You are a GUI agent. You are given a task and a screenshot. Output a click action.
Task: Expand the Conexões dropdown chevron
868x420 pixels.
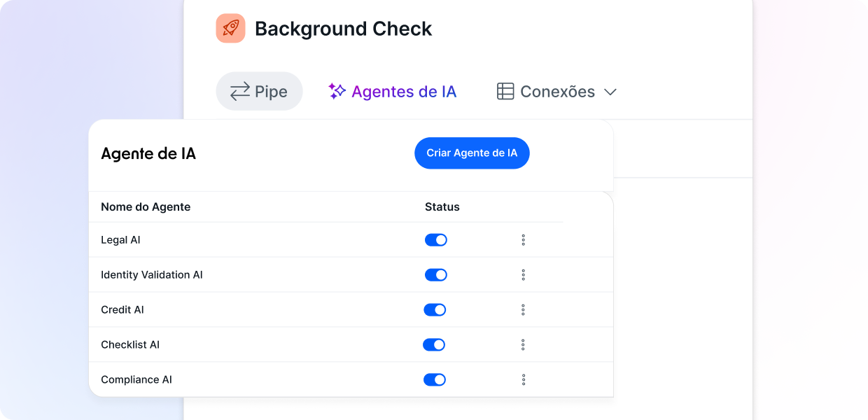[610, 92]
